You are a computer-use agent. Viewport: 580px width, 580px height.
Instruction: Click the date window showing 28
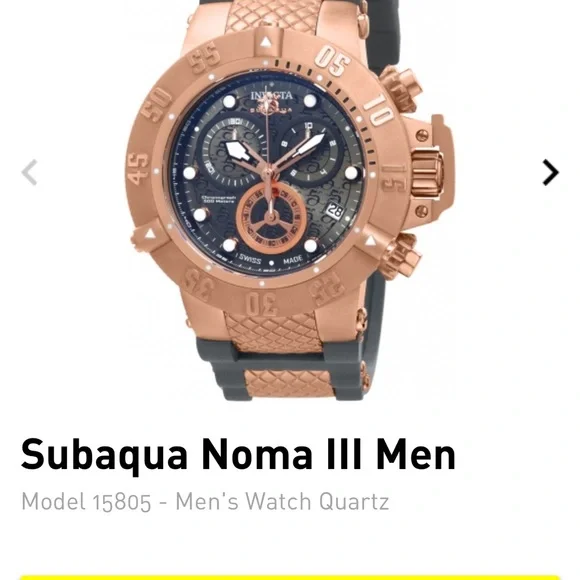tap(335, 211)
